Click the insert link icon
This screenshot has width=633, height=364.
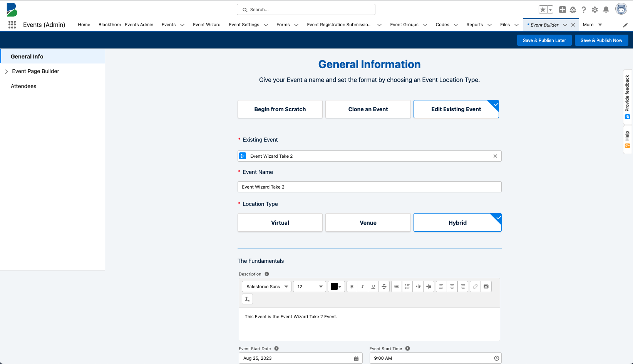pyautogui.click(x=476, y=287)
